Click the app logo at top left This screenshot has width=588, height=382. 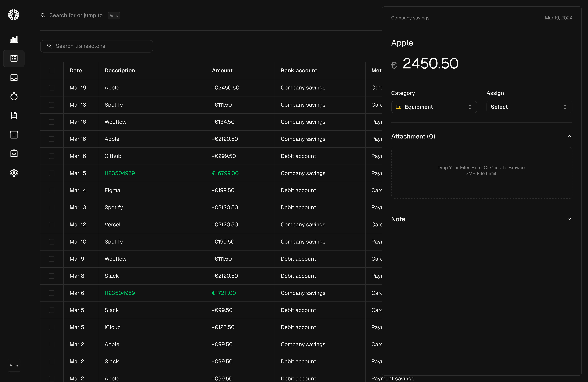pyautogui.click(x=14, y=15)
